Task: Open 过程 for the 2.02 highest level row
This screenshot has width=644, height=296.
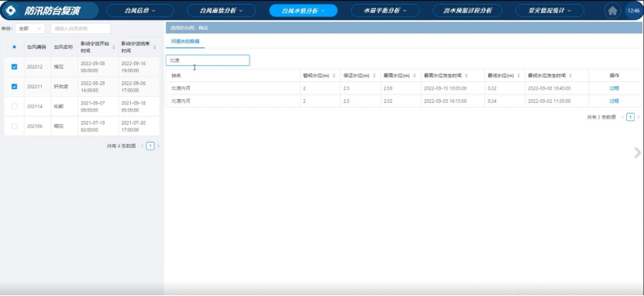Action: pos(614,101)
